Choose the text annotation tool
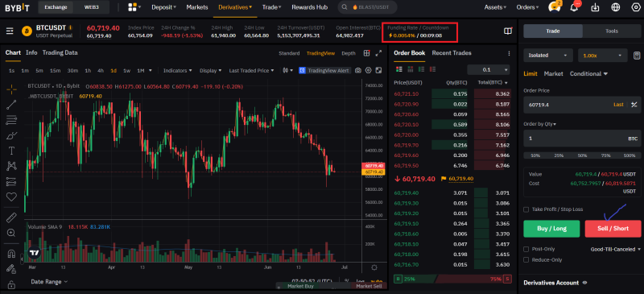This screenshot has height=294, width=644. click(x=11, y=151)
